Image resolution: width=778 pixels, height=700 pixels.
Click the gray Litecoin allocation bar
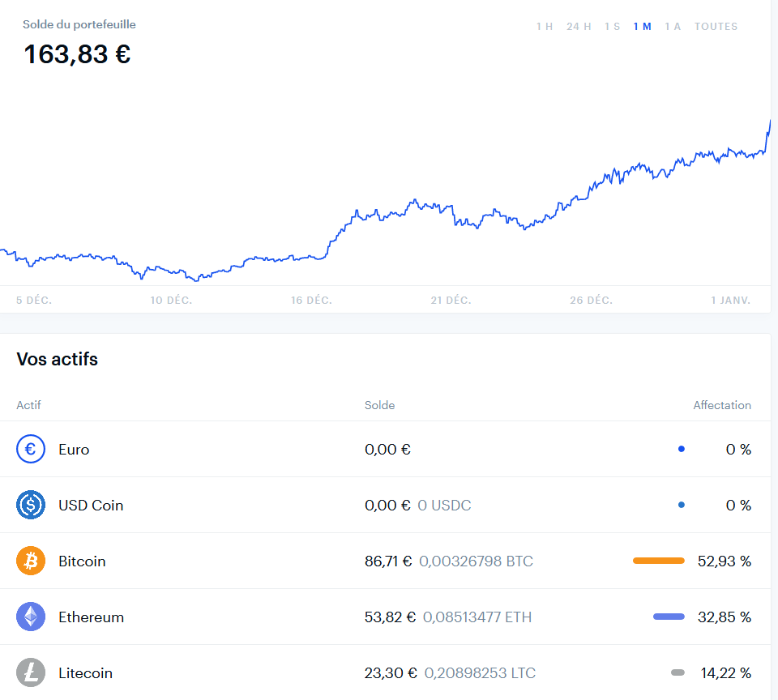pyautogui.click(x=678, y=672)
